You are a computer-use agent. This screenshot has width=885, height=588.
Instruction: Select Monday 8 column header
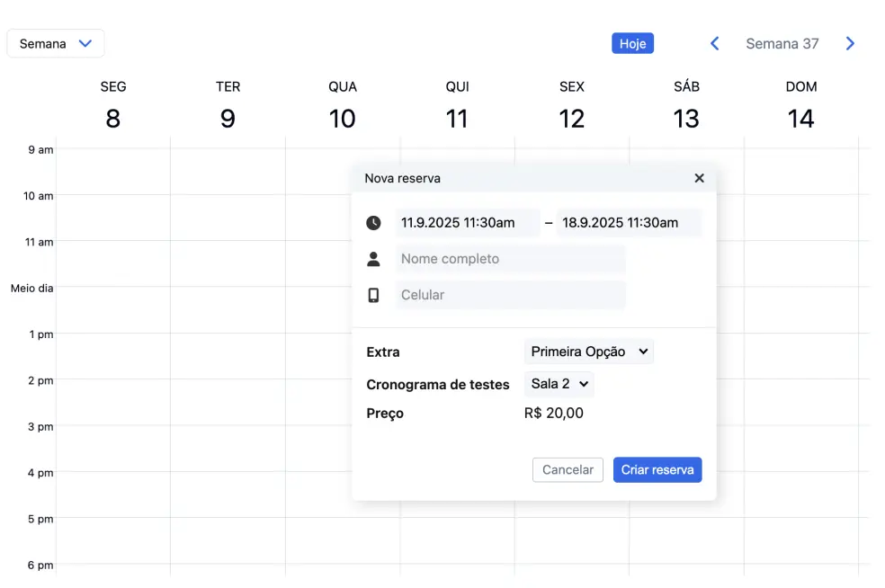113,105
